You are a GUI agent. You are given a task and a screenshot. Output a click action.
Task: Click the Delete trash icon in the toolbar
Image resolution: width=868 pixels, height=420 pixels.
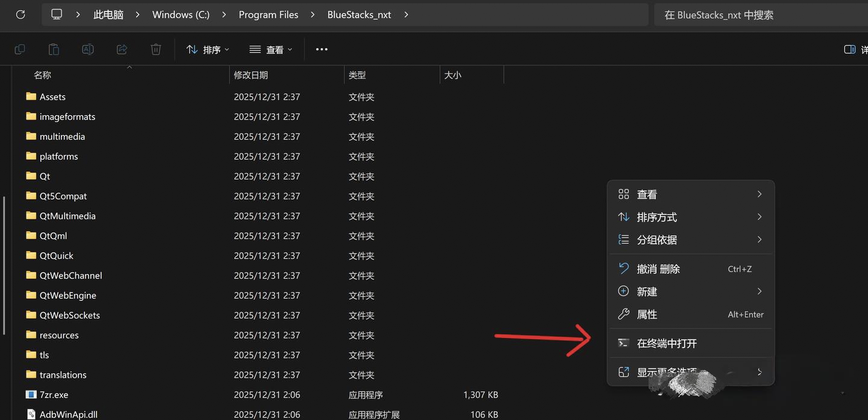(x=156, y=49)
